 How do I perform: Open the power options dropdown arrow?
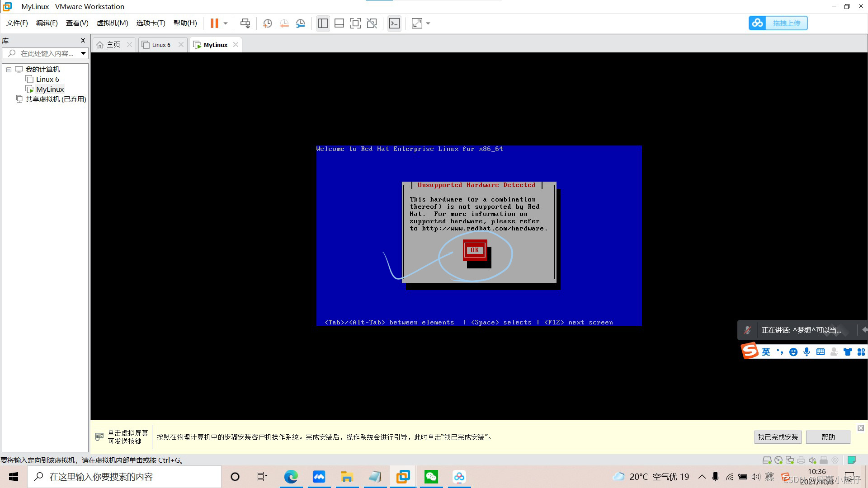[226, 23]
